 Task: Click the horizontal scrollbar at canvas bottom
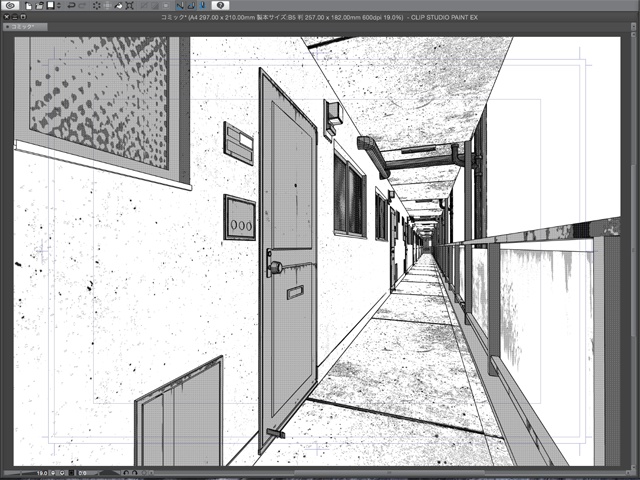coord(388,473)
